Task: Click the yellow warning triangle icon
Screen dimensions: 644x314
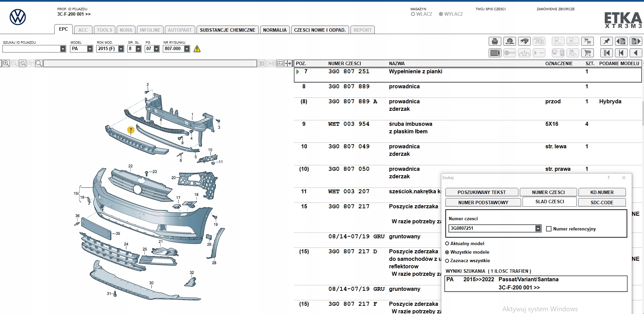Action: click(197, 49)
